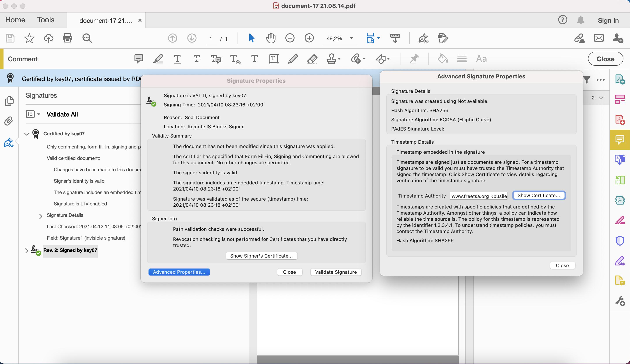Open the Protect tool in the sidebar
Screen dimensions: 630x364
pos(620,240)
